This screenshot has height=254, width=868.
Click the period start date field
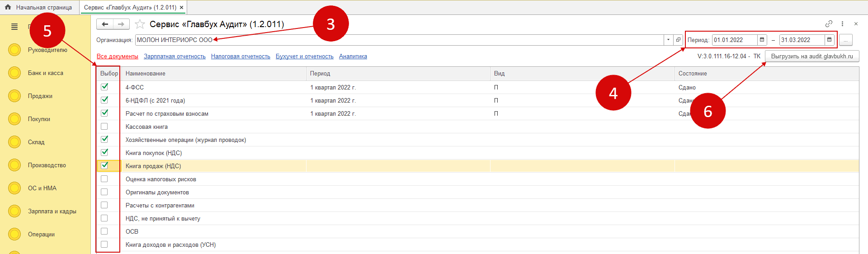(734, 40)
